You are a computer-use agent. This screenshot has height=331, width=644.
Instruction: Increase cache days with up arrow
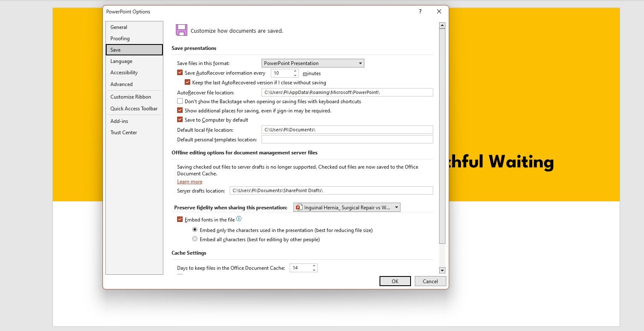(x=314, y=266)
